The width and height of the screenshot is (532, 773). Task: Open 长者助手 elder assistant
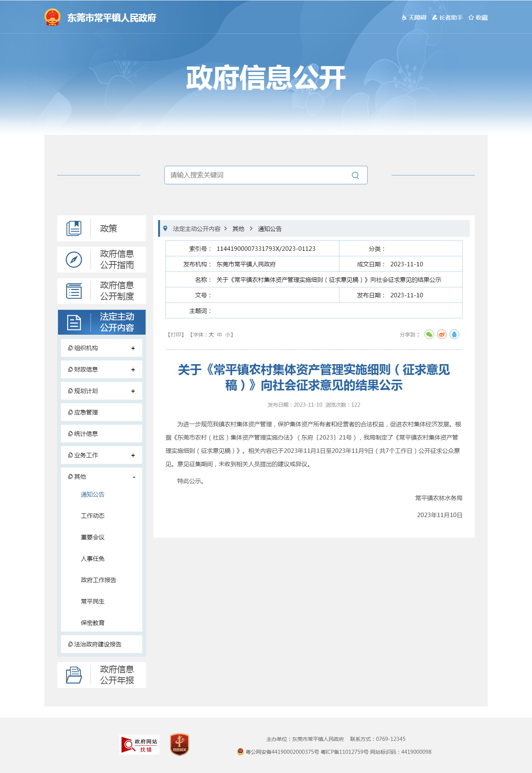(x=447, y=18)
